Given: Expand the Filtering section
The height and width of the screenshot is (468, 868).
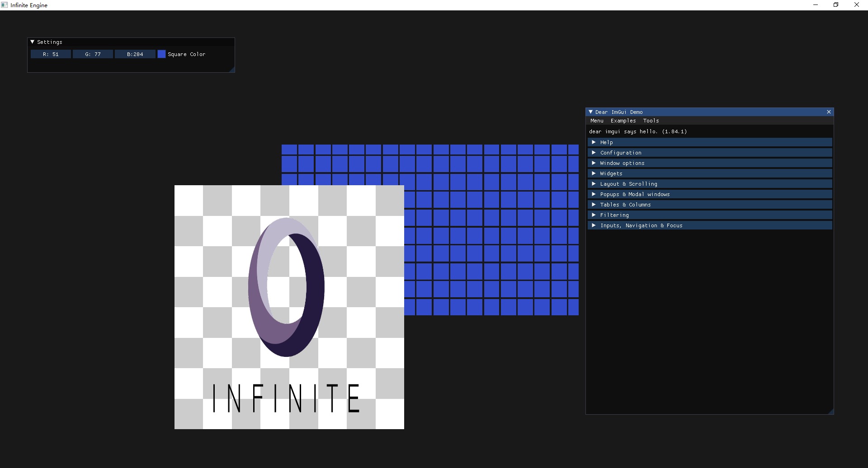Looking at the screenshot, I should pos(710,215).
